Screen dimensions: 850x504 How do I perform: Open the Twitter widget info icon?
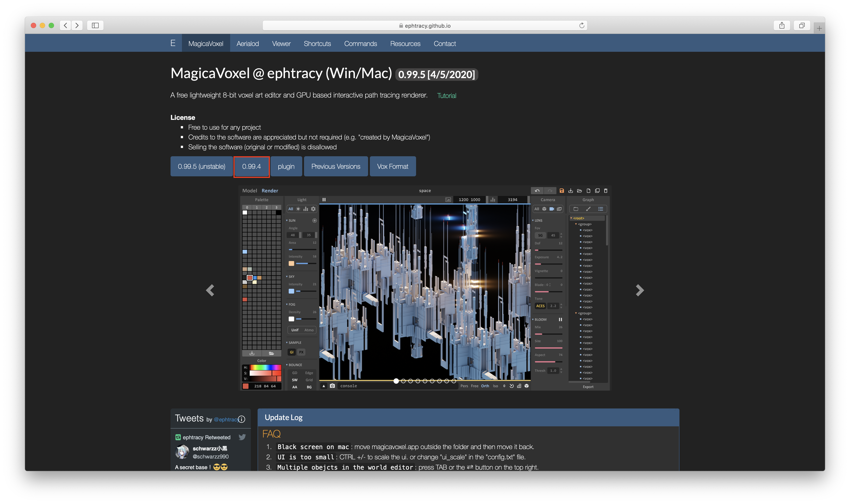[x=242, y=419]
